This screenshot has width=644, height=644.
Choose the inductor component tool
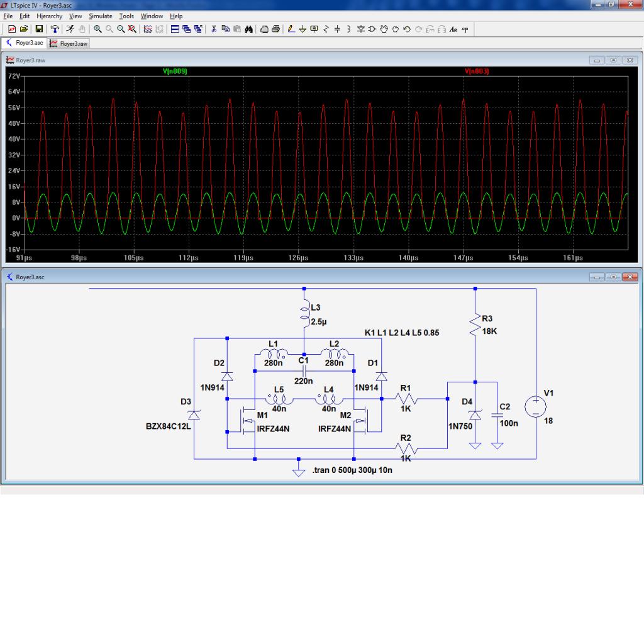(x=348, y=29)
